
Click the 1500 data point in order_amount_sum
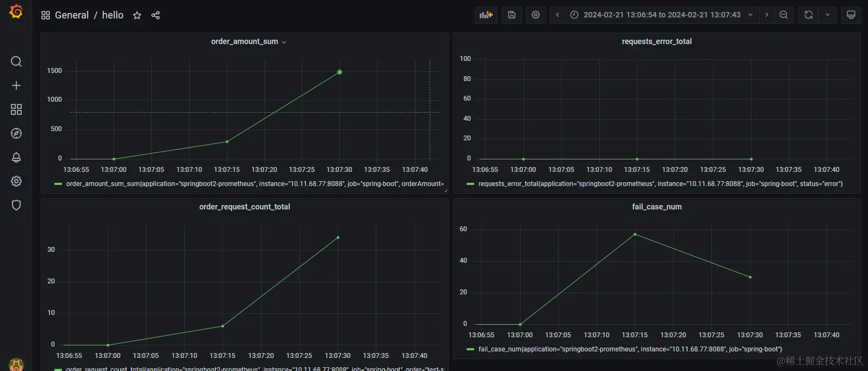[339, 72]
